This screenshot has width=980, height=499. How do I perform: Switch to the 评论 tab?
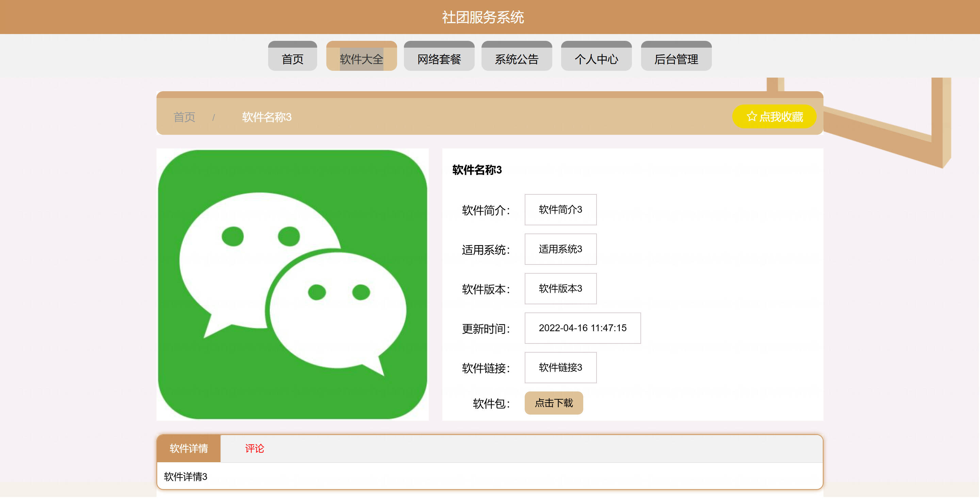(254, 449)
